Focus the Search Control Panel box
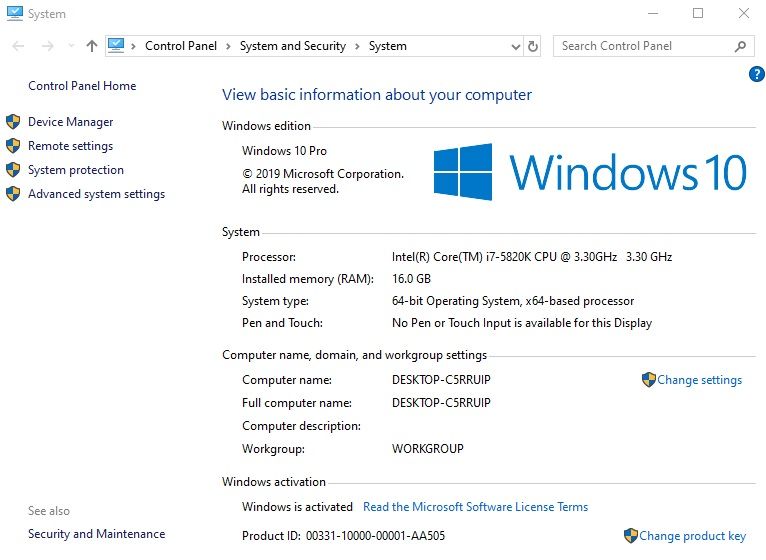Viewport: 766px width, 560px height. (x=654, y=46)
